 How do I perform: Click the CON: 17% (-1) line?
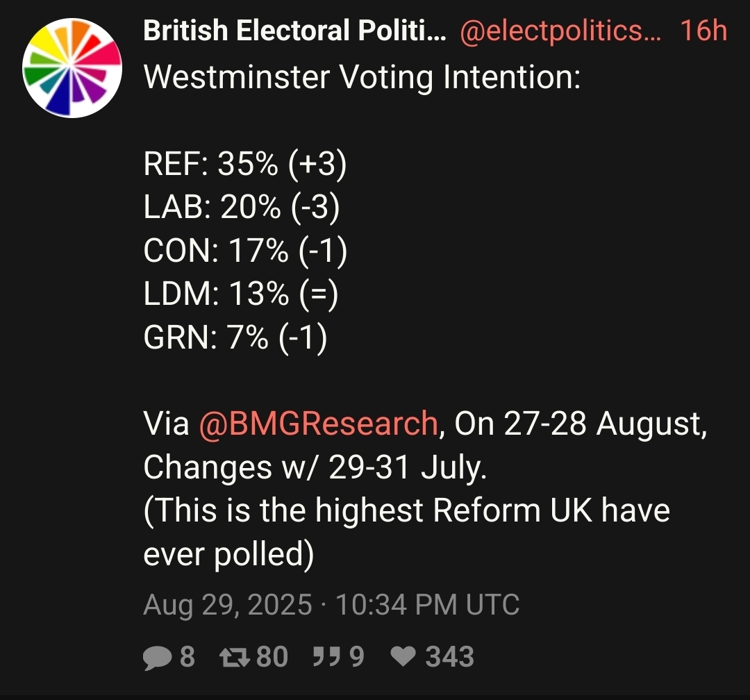tap(245, 250)
